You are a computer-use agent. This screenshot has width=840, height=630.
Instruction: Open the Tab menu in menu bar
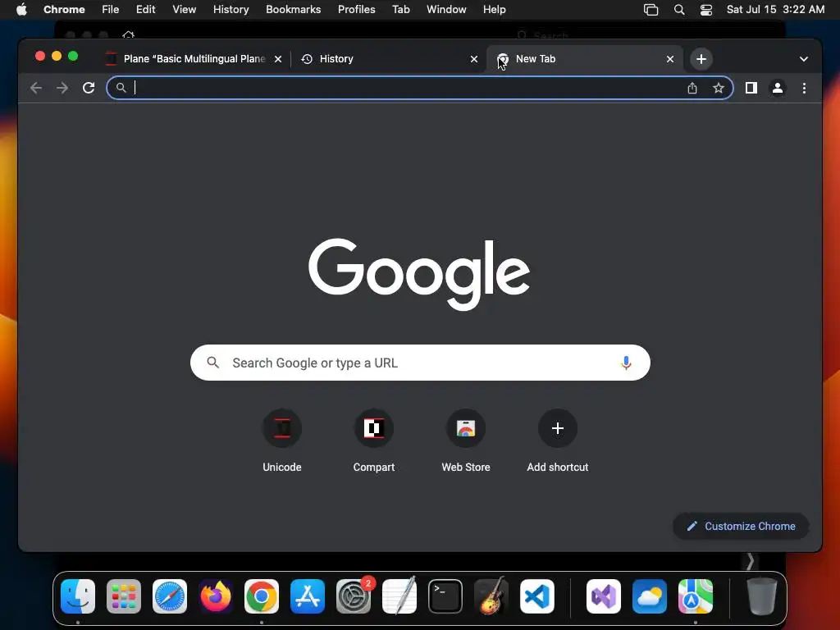(x=400, y=10)
